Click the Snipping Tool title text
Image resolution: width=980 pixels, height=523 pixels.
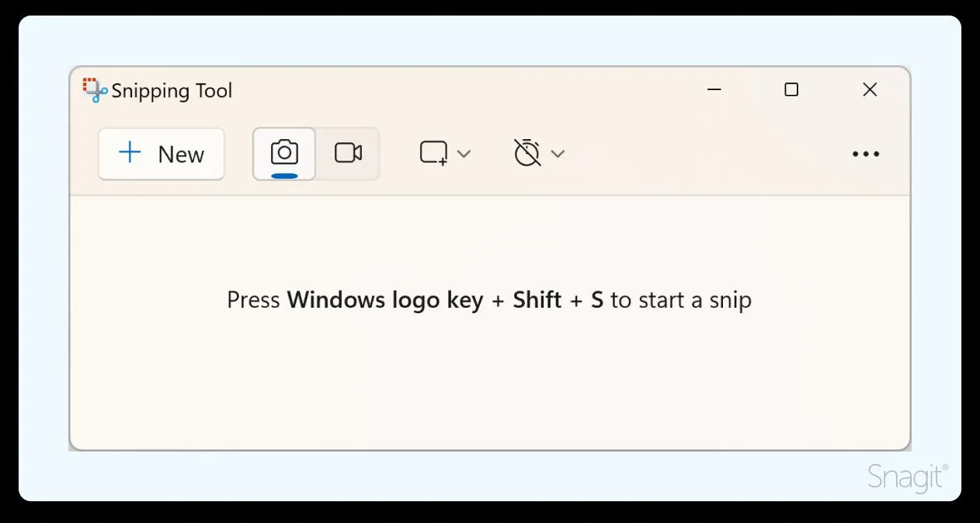click(172, 91)
